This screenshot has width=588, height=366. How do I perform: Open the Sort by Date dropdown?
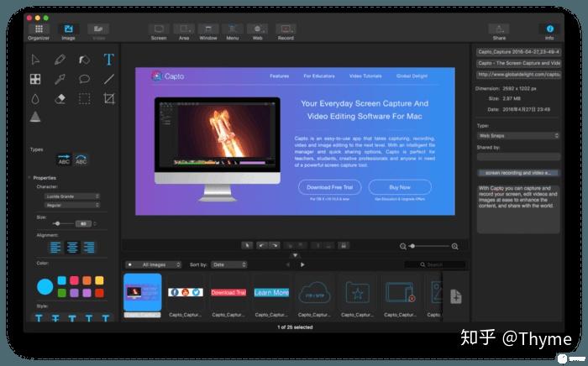click(x=228, y=264)
